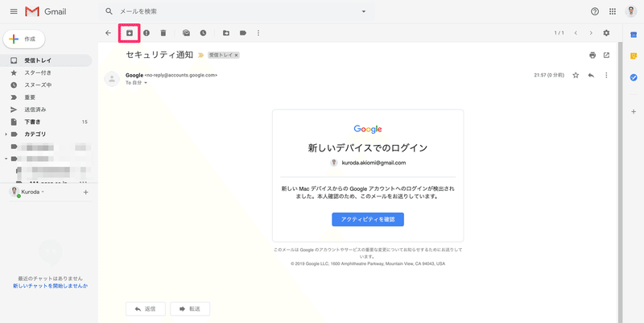Viewport: 644px width, 323px height.
Task: Remove the 受信トレイ label with x
Action: 236,55
